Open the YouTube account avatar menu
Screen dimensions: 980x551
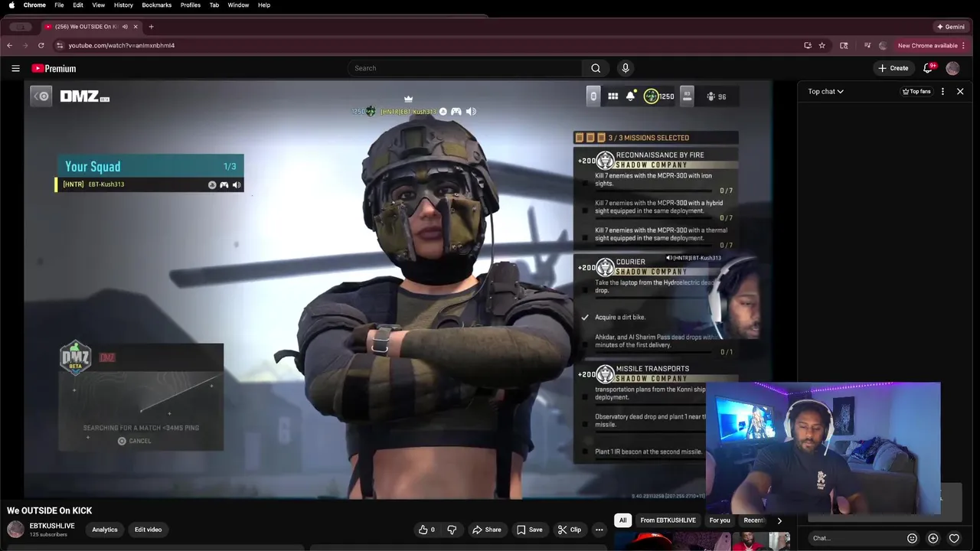point(952,68)
